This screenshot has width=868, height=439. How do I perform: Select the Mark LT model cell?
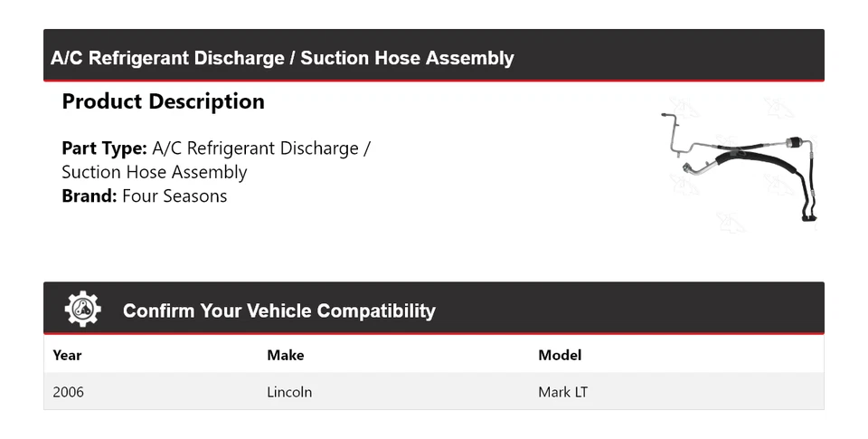[x=563, y=392]
